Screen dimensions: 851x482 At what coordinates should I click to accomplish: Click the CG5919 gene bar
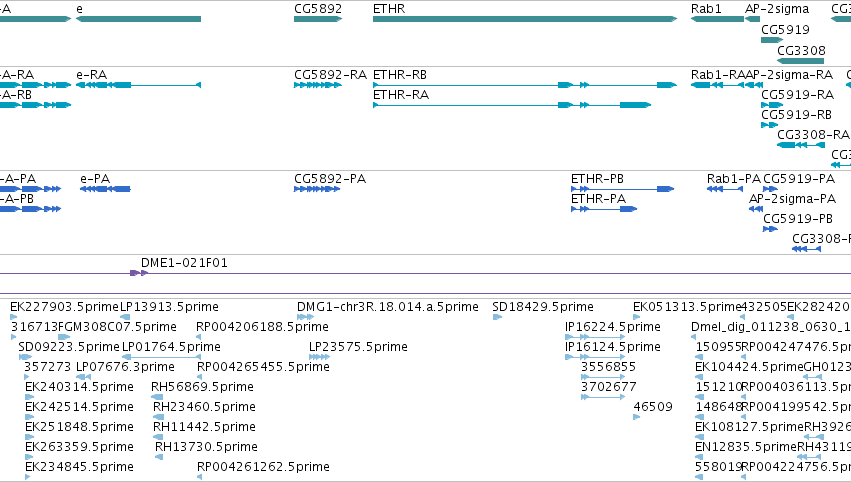pyautogui.click(x=772, y=40)
